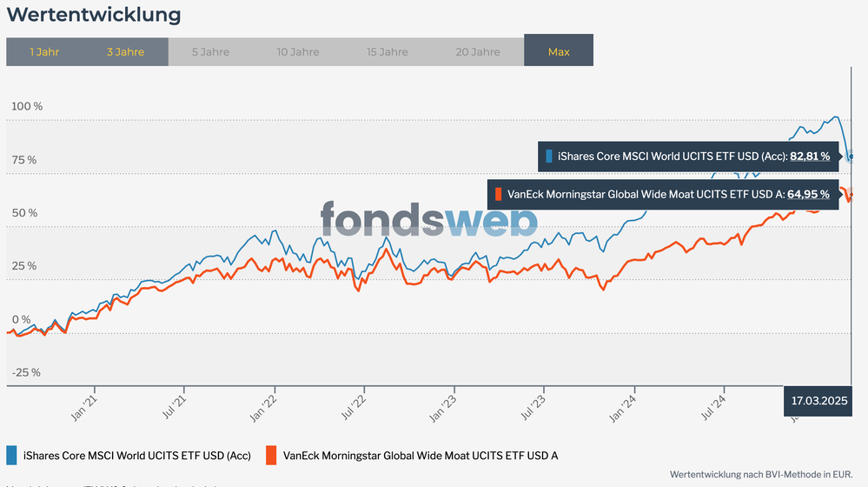Toggle iShares Core MSCI World legend label
Viewport: 868px width, 487px height.
pos(136,456)
